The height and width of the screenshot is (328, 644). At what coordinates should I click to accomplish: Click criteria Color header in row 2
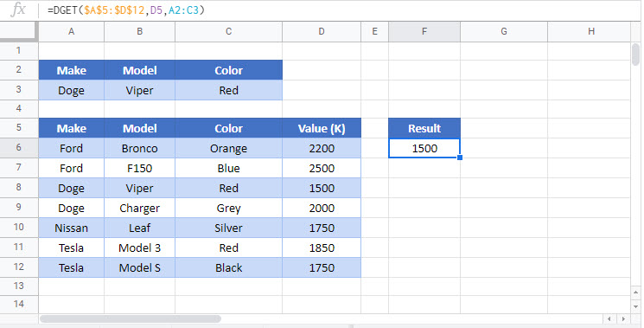[229, 70]
